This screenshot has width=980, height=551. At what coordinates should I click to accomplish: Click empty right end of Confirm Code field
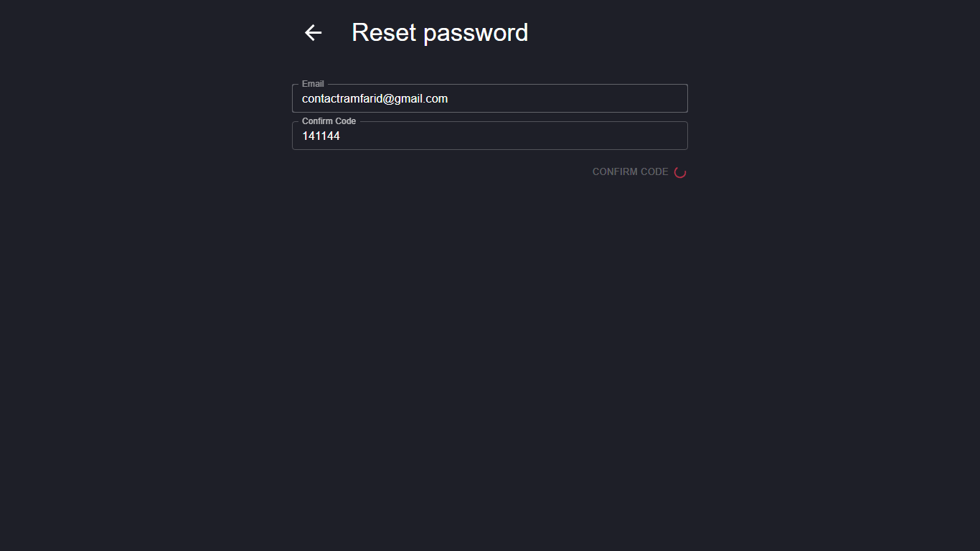click(x=646, y=136)
